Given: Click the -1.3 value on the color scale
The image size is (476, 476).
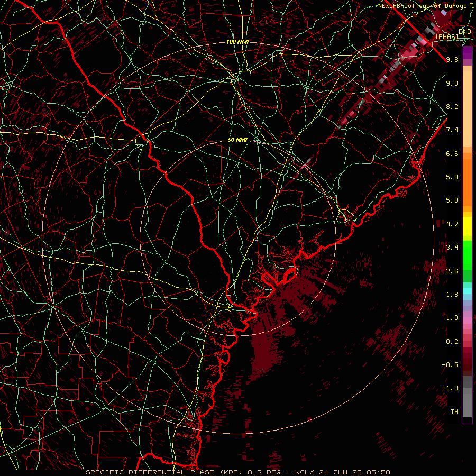Looking at the screenshot, I should pos(450,388).
